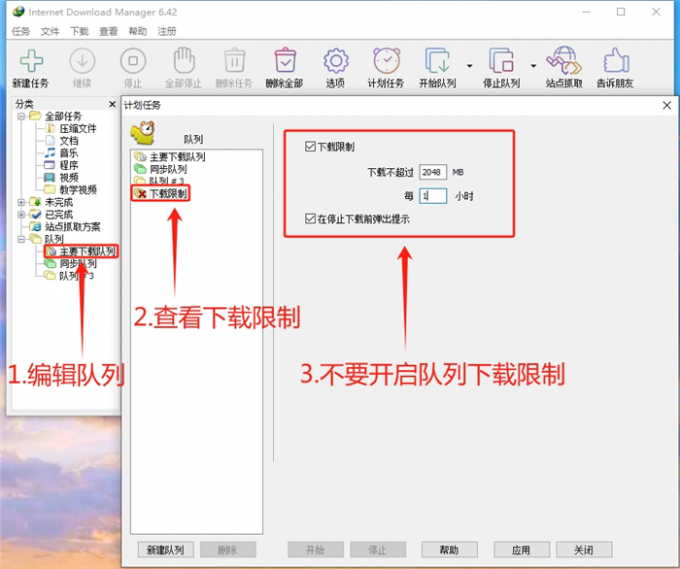This screenshot has height=569, width=680.
Task: Click the 删除全部 toolbar icon
Action: pos(285,60)
